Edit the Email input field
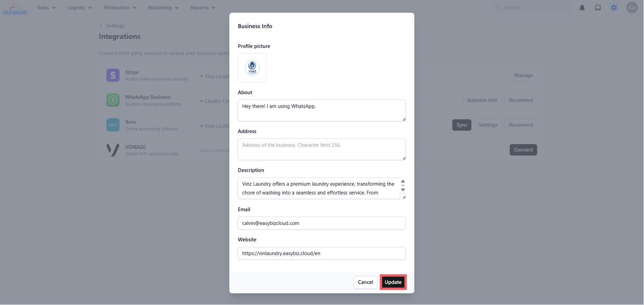 322,223
